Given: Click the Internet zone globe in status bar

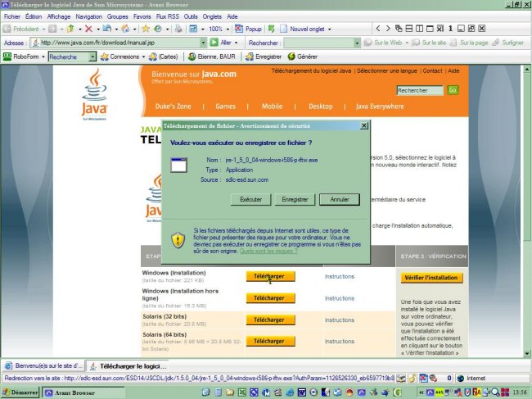Looking at the screenshot, I should [x=461, y=378].
